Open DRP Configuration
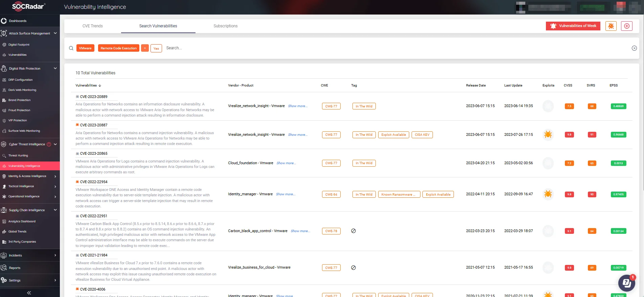 (x=20, y=80)
